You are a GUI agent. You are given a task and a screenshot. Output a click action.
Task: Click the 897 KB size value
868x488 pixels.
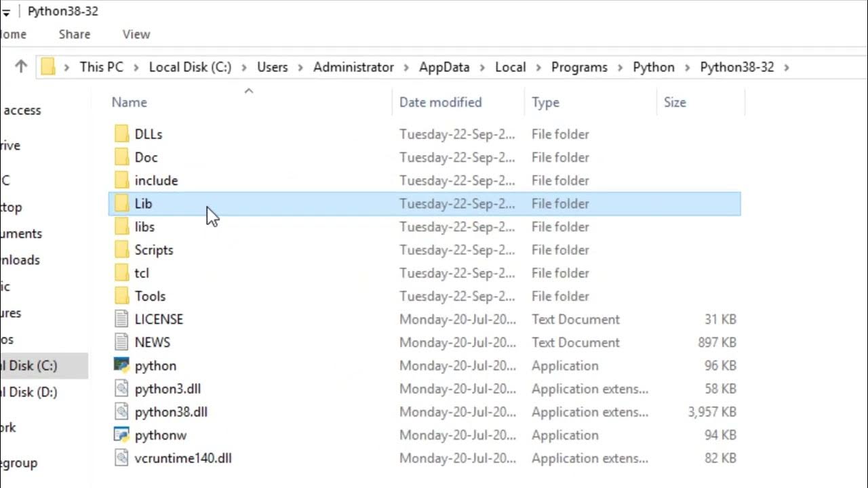point(717,342)
